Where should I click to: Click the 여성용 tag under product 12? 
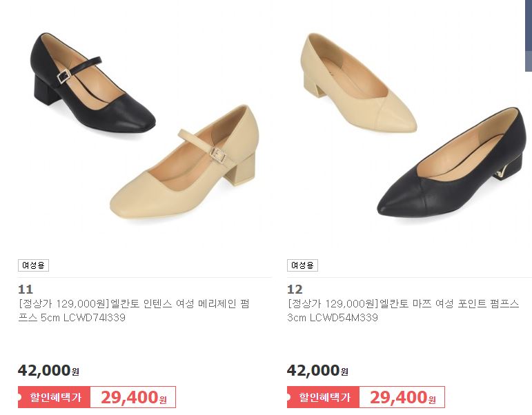click(x=302, y=265)
